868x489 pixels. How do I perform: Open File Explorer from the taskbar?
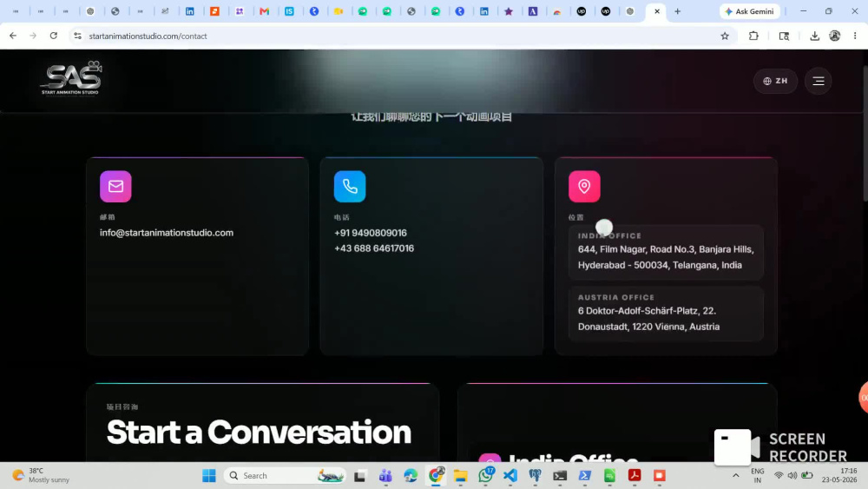[x=461, y=476]
